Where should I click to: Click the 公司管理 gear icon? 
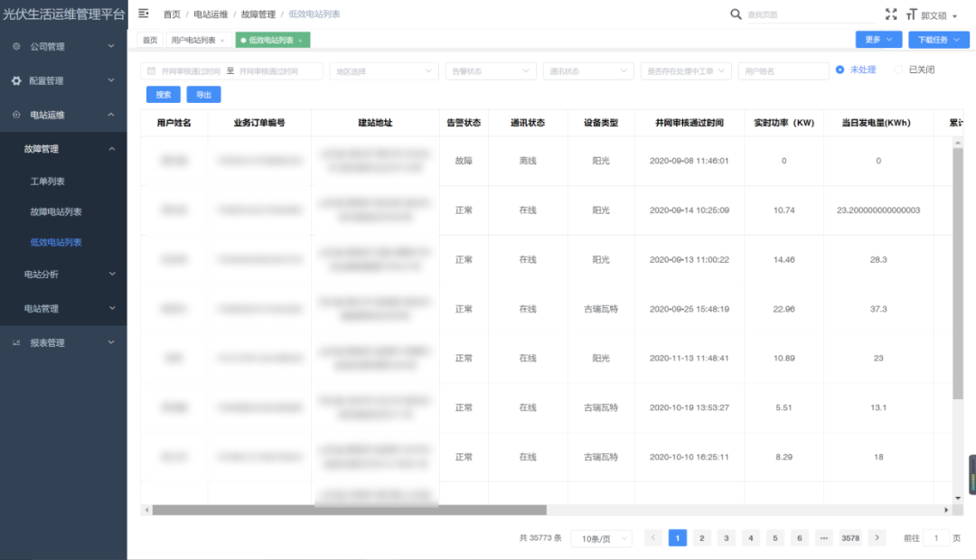[x=16, y=46]
